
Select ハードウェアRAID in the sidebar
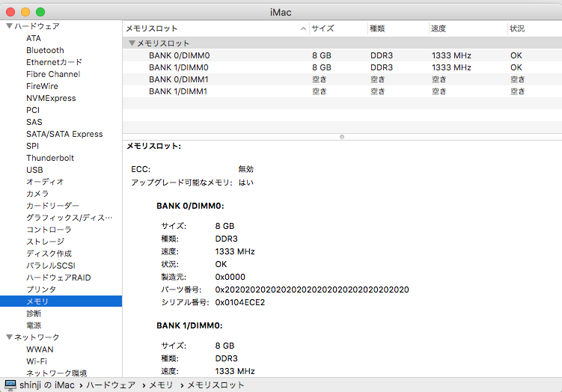point(58,278)
